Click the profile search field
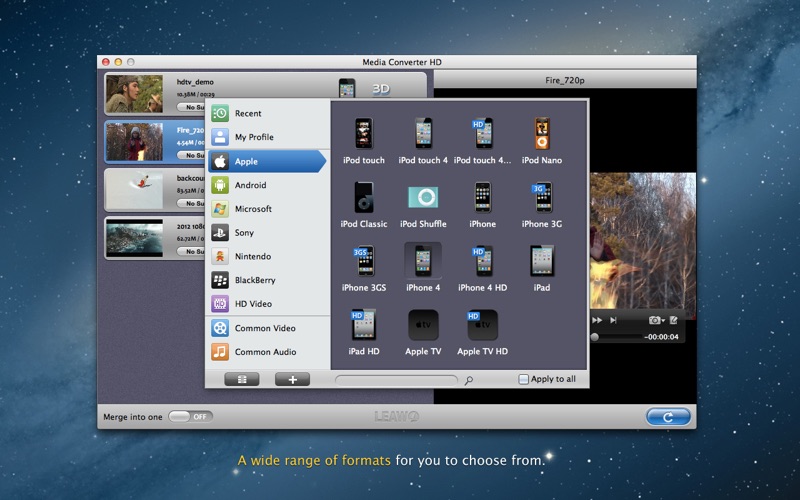 point(396,380)
